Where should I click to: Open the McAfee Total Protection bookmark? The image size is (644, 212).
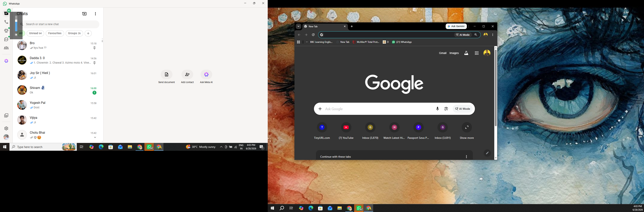click(366, 42)
